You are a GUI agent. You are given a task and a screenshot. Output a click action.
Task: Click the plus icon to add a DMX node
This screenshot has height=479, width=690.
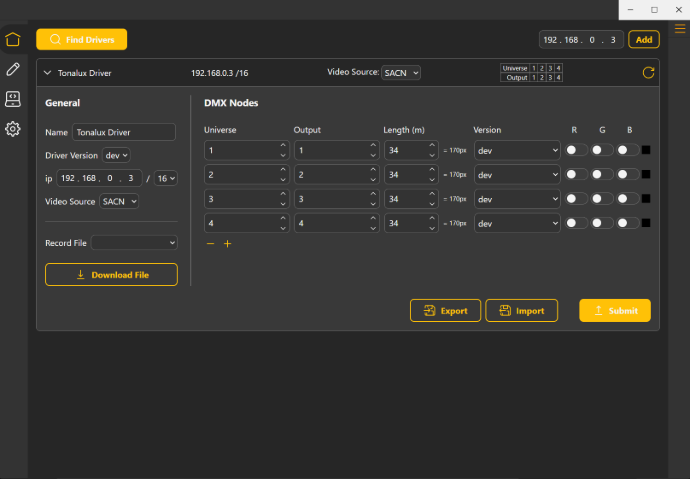point(228,243)
